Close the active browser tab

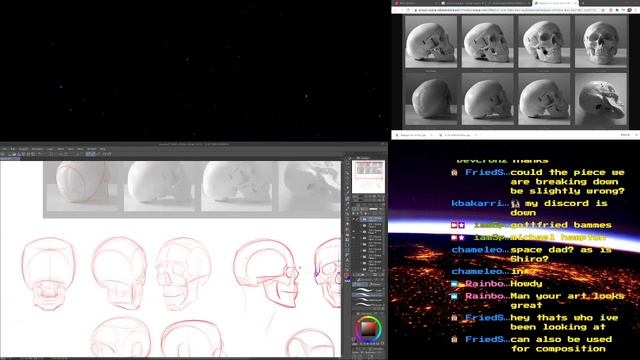[576, 3]
